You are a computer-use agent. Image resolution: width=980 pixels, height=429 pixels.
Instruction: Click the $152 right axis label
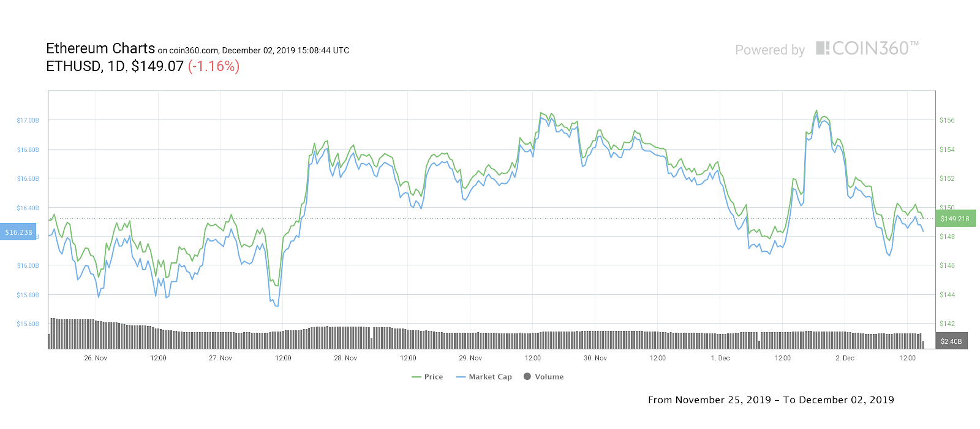click(947, 179)
